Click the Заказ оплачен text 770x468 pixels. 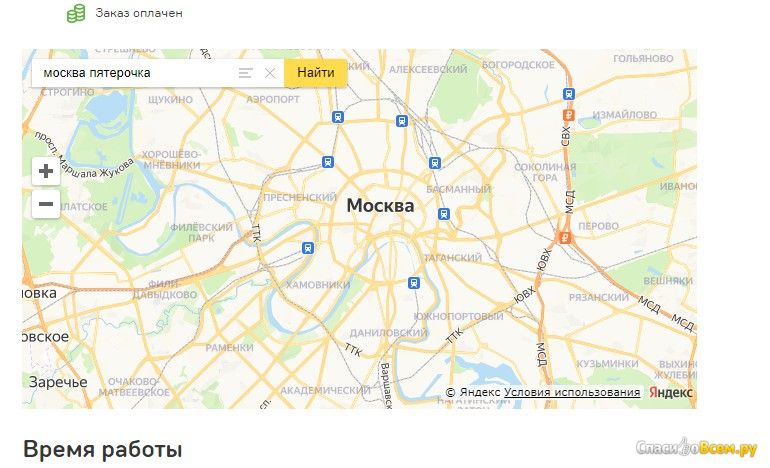pos(139,13)
